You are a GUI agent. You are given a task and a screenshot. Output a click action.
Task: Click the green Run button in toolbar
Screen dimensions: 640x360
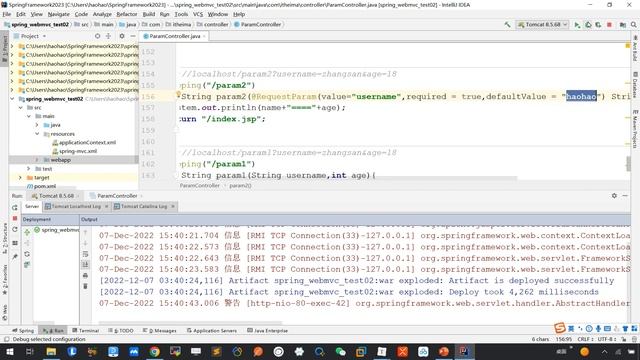click(577, 25)
